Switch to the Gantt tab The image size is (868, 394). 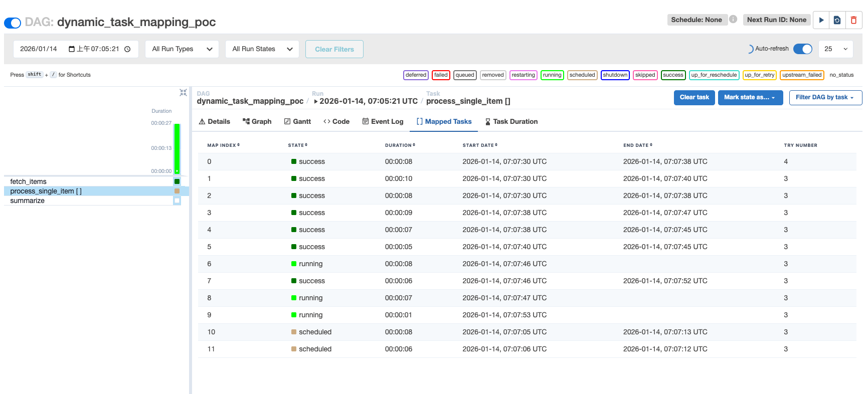pos(297,121)
